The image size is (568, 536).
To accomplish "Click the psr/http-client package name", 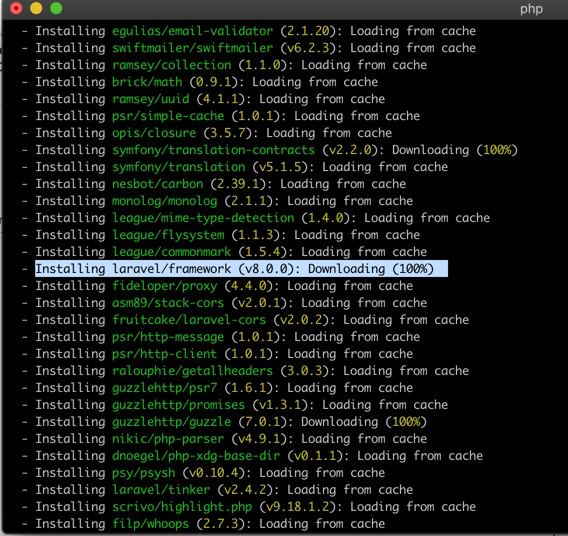I will (x=164, y=354).
